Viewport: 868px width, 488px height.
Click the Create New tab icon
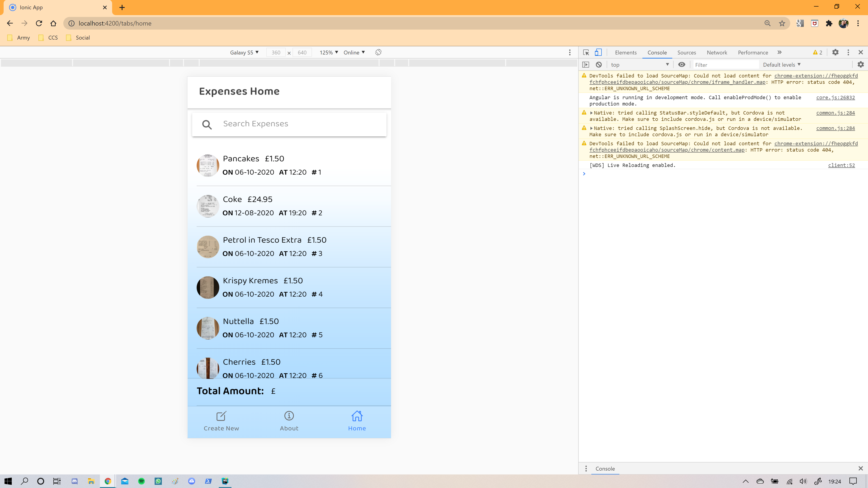pos(221,416)
